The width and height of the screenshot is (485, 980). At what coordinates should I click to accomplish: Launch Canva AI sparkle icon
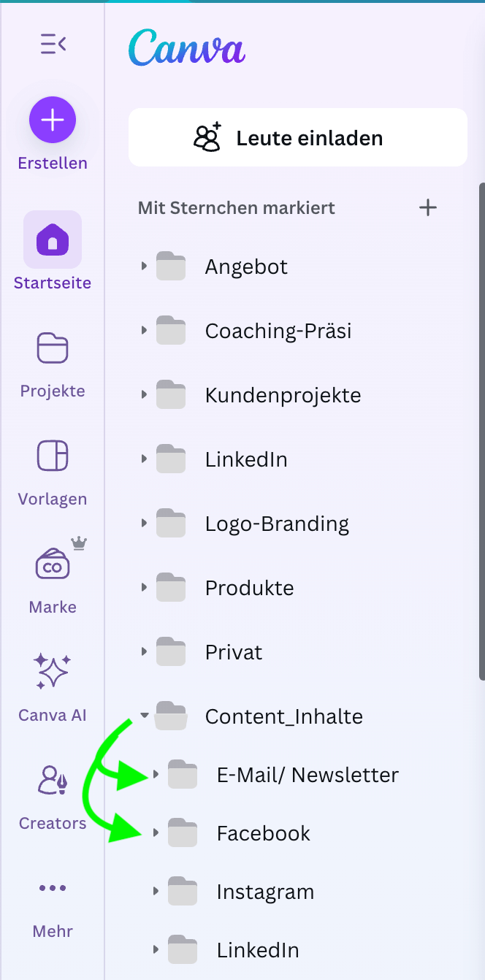pyautogui.click(x=53, y=672)
